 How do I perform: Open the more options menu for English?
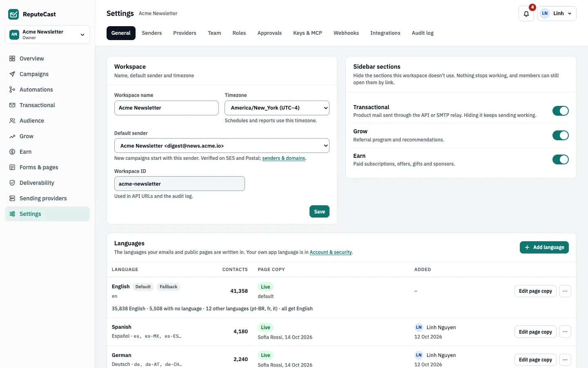pyautogui.click(x=565, y=291)
